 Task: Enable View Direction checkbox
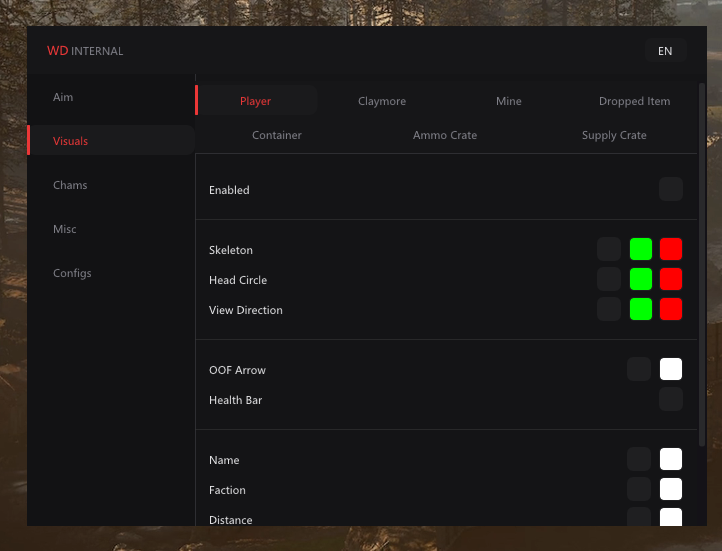[x=609, y=309]
